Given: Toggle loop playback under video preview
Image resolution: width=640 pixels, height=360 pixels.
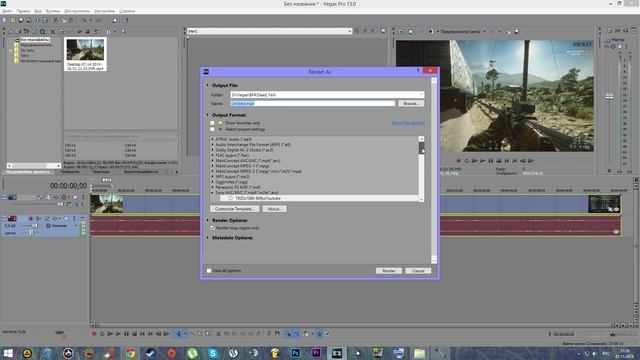Looking at the screenshot, I should pyautogui.click(x=467, y=161).
